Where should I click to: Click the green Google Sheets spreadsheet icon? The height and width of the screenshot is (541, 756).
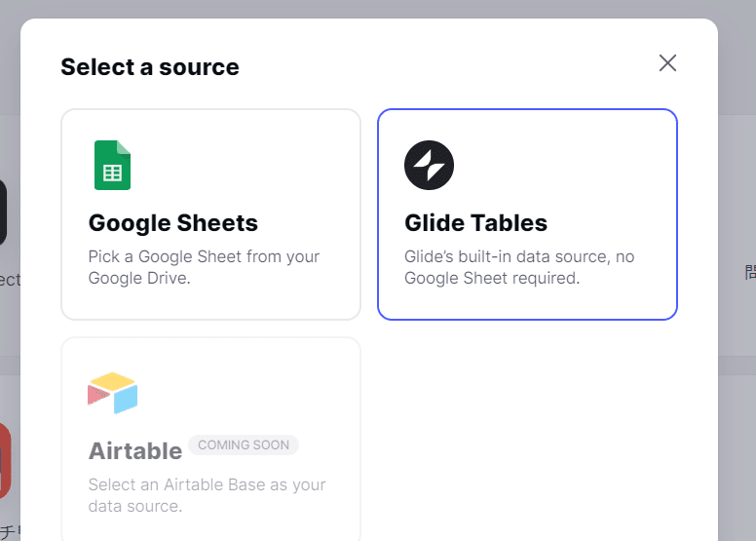pyautogui.click(x=112, y=165)
